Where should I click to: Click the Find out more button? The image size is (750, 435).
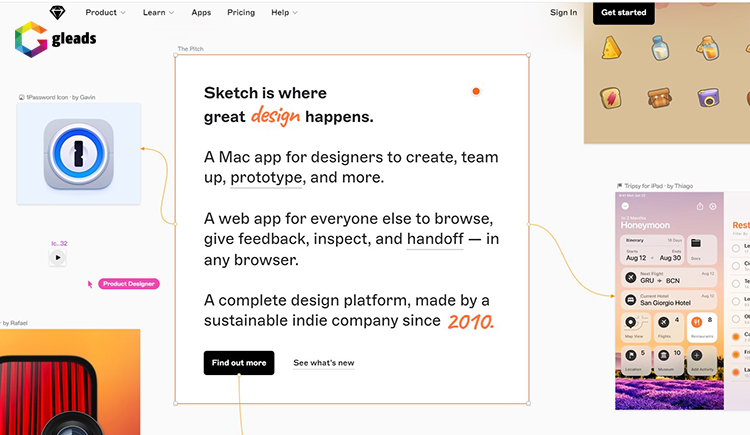pyautogui.click(x=239, y=363)
